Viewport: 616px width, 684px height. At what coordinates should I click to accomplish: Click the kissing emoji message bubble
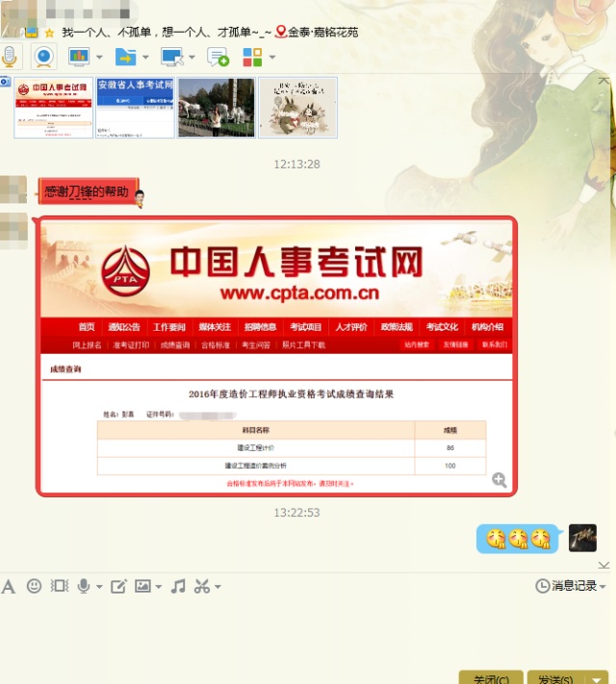[517, 539]
